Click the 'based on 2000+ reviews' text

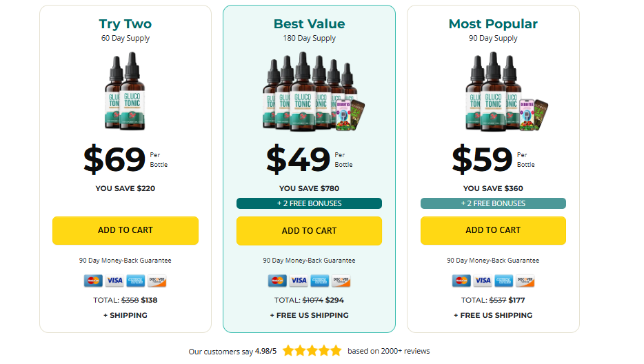click(x=388, y=351)
